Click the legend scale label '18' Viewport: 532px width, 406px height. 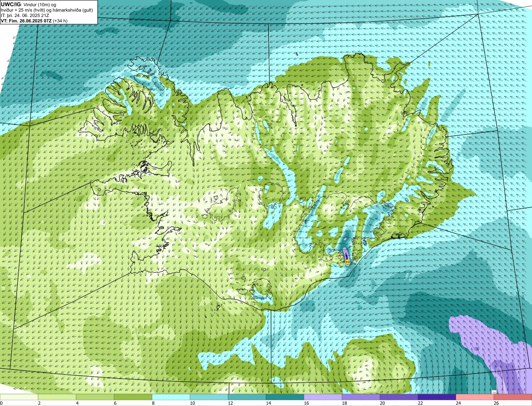click(x=345, y=403)
